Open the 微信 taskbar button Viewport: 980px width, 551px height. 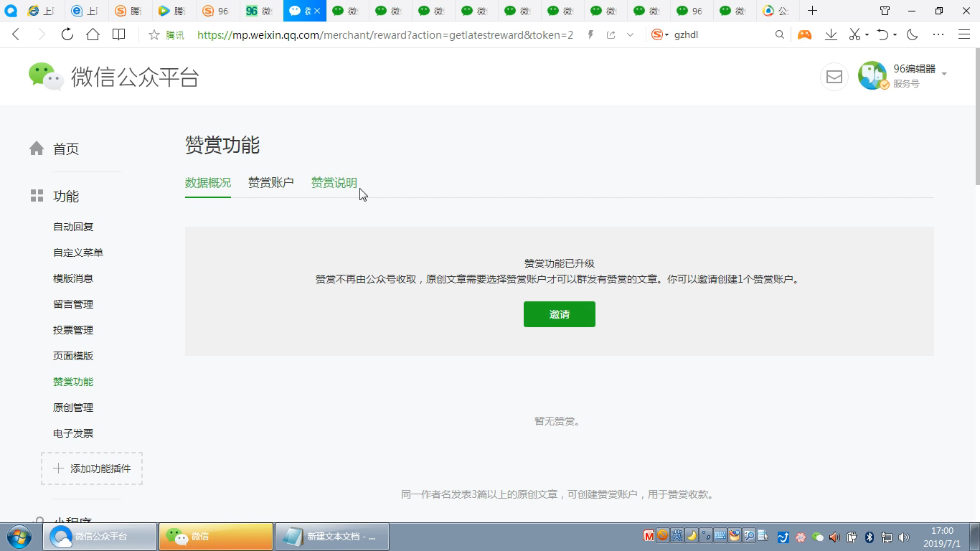(216, 537)
